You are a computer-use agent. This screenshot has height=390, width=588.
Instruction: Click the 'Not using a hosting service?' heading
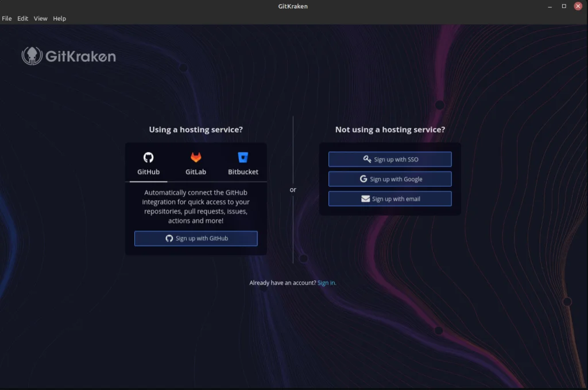tap(390, 130)
